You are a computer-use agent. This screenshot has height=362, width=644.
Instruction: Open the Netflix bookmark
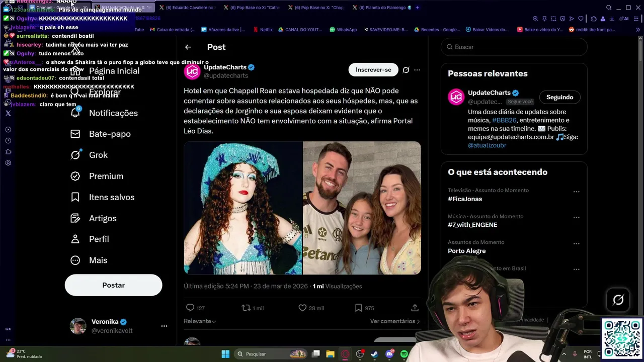coord(263,30)
